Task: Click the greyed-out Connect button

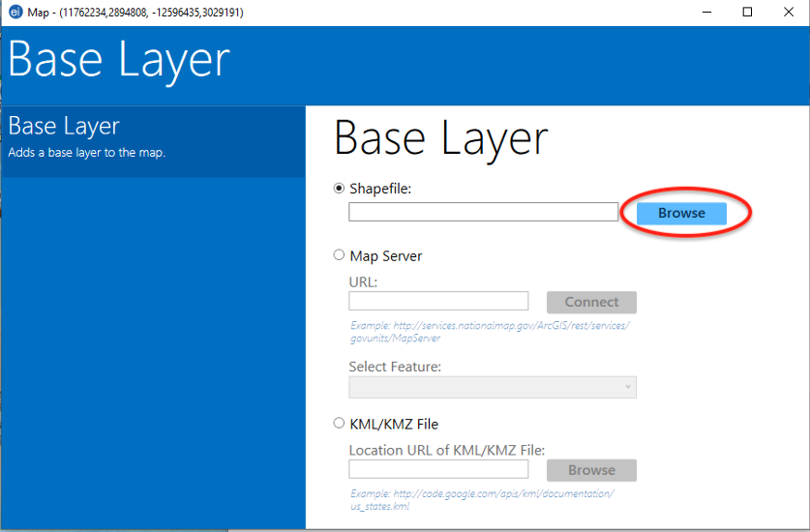Action: 591,302
